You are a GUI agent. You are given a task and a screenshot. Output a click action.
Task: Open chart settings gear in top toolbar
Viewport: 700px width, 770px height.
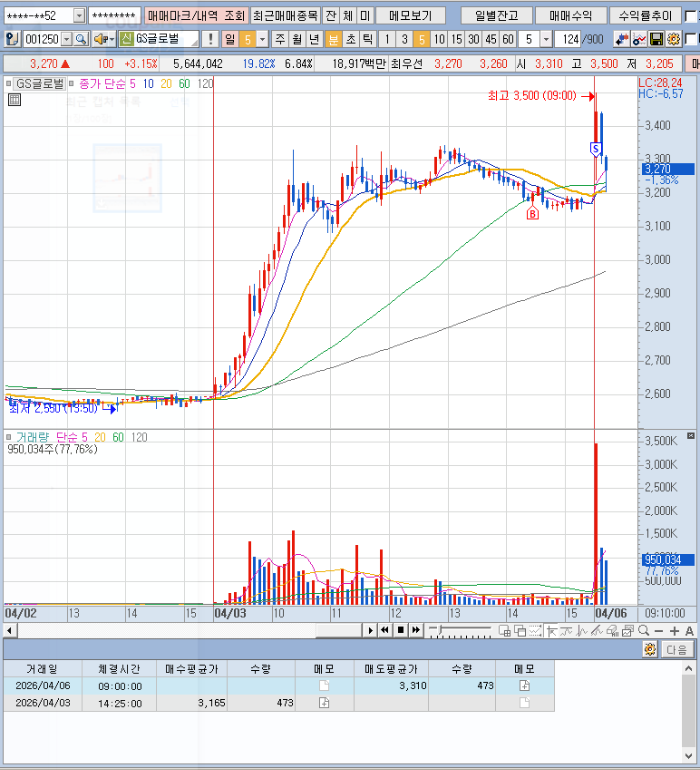point(673,39)
